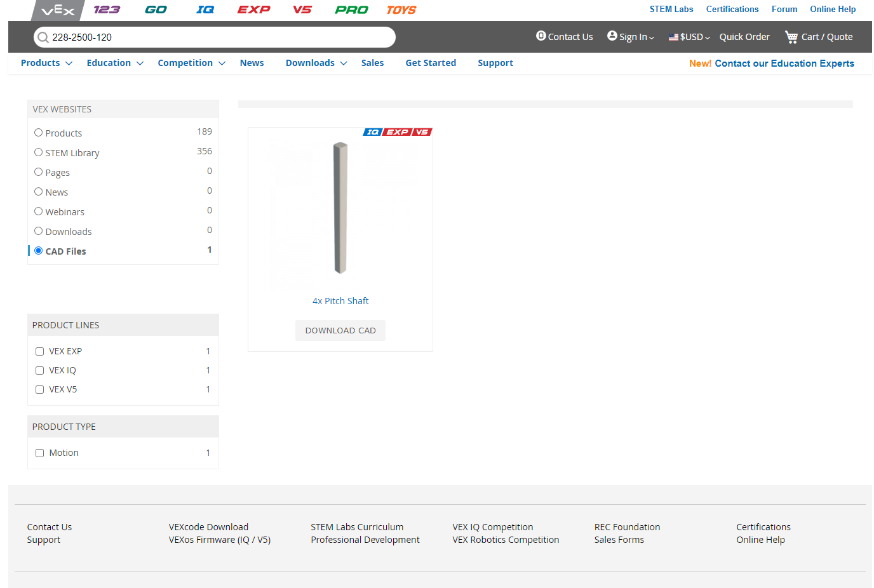The image size is (874, 588).
Task: Open the footer Online Help link
Action: click(x=760, y=540)
